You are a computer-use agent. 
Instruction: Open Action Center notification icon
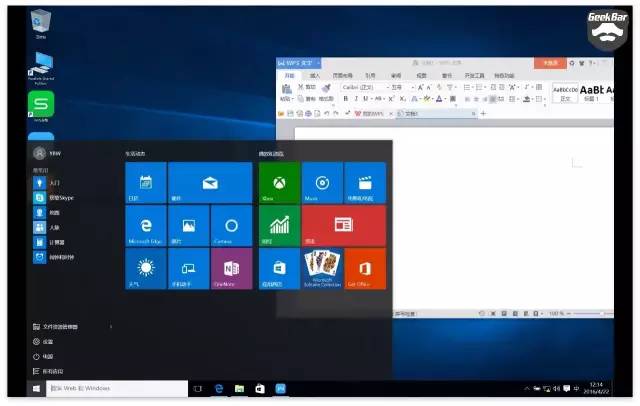tap(567, 389)
